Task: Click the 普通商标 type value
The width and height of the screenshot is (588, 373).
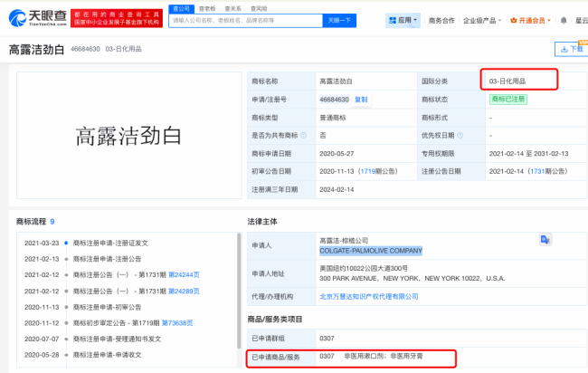Action: 333,118
